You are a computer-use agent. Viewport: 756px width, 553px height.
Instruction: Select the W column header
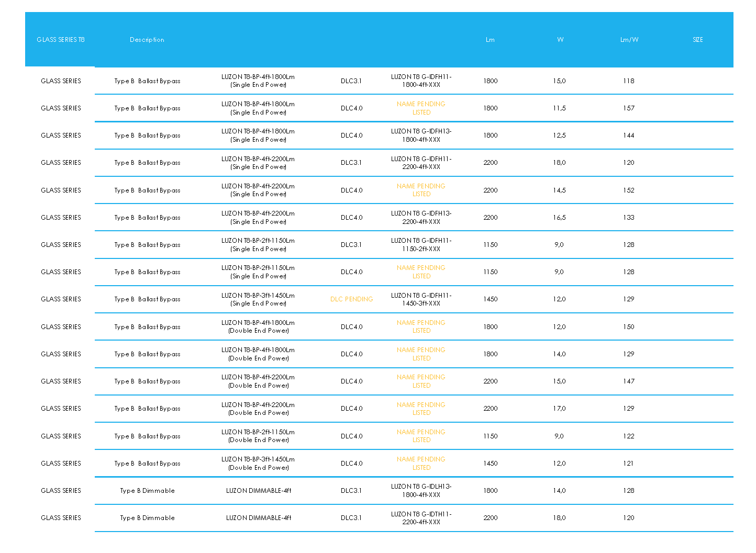point(560,40)
